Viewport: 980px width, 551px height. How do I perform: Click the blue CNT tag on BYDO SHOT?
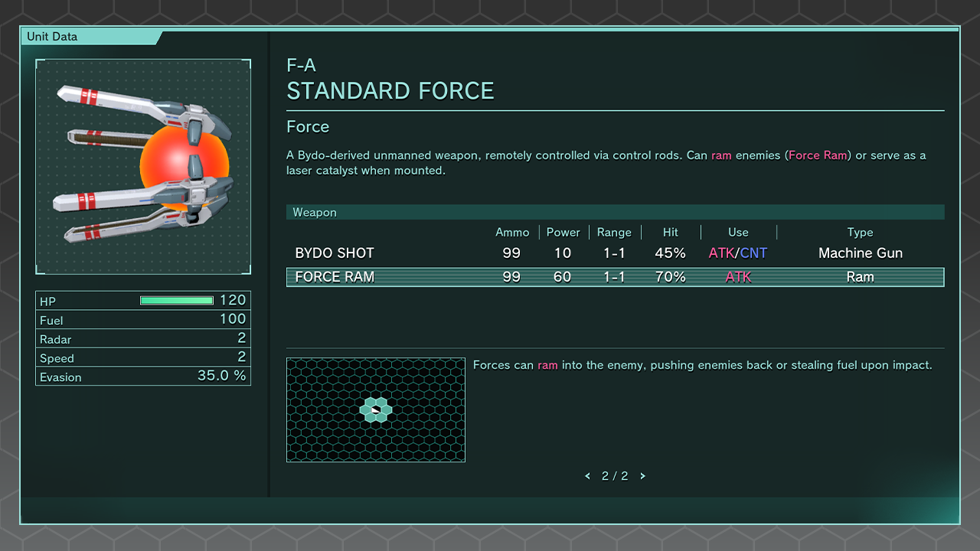pyautogui.click(x=753, y=253)
